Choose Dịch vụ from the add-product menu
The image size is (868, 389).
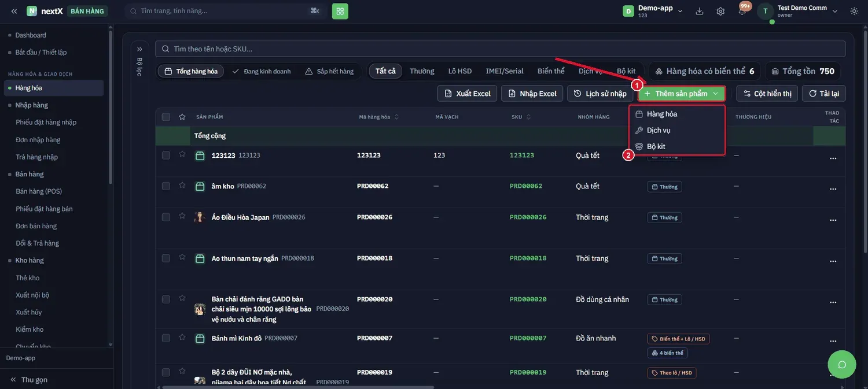pyautogui.click(x=676, y=130)
